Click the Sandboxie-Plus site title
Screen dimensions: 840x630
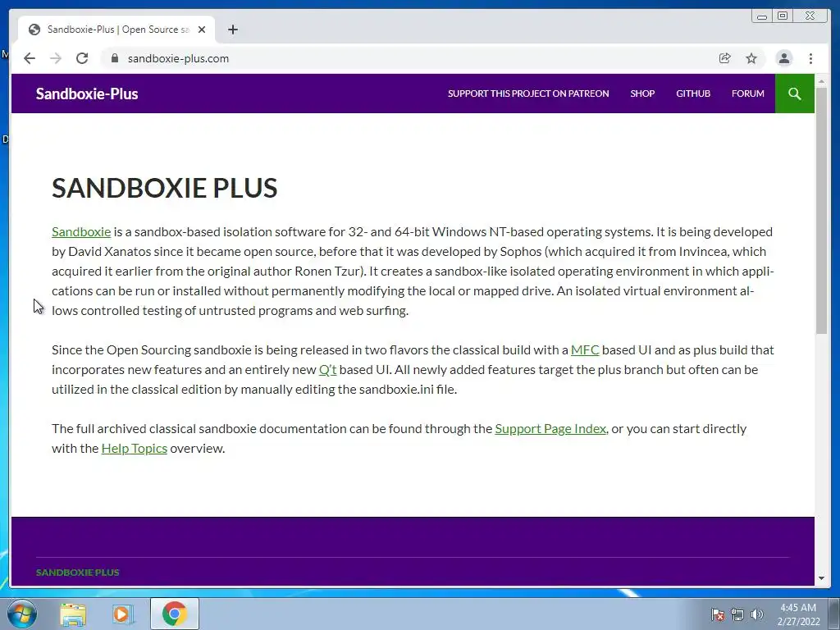click(87, 94)
